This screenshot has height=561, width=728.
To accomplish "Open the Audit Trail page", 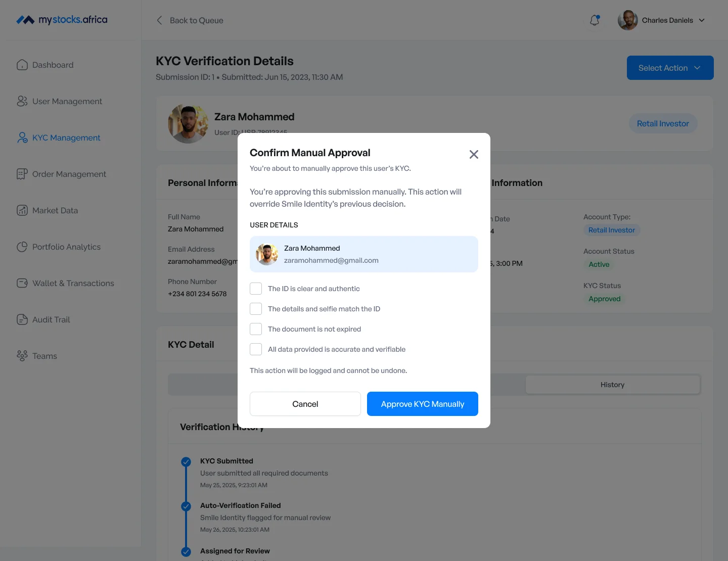I will pyautogui.click(x=51, y=319).
